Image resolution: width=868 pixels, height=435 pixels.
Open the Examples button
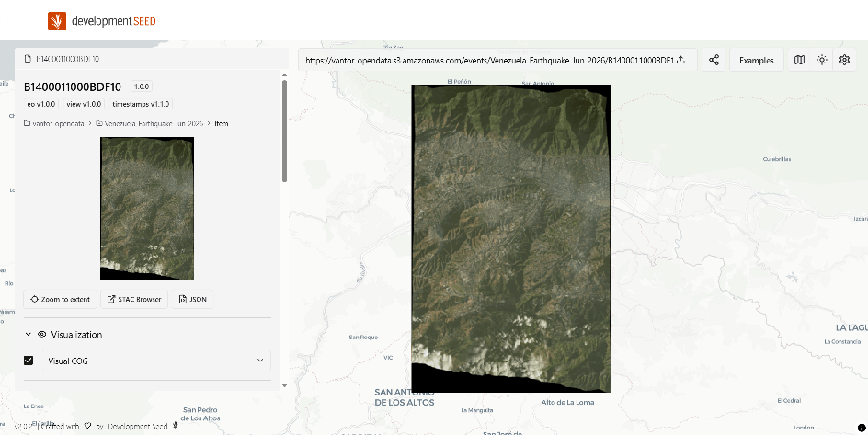[756, 60]
